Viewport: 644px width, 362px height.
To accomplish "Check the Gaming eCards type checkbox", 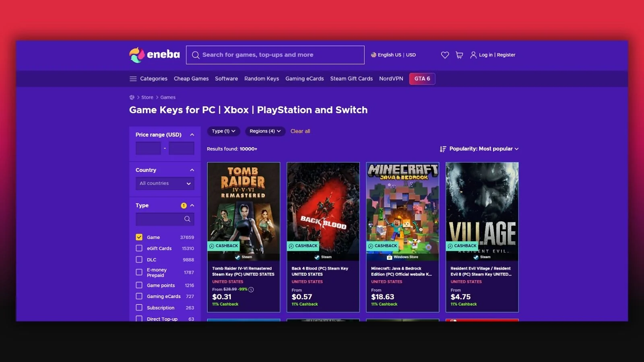I will click(139, 296).
